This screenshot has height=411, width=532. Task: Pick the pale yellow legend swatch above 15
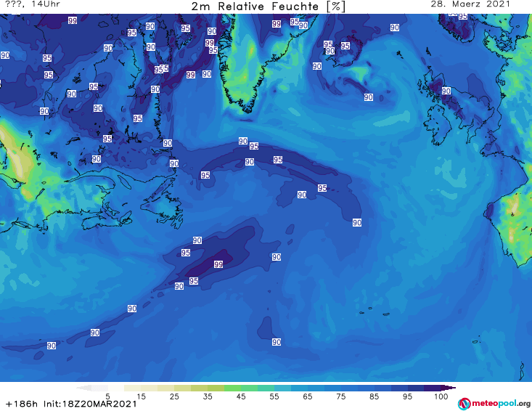(x=132, y=388)
